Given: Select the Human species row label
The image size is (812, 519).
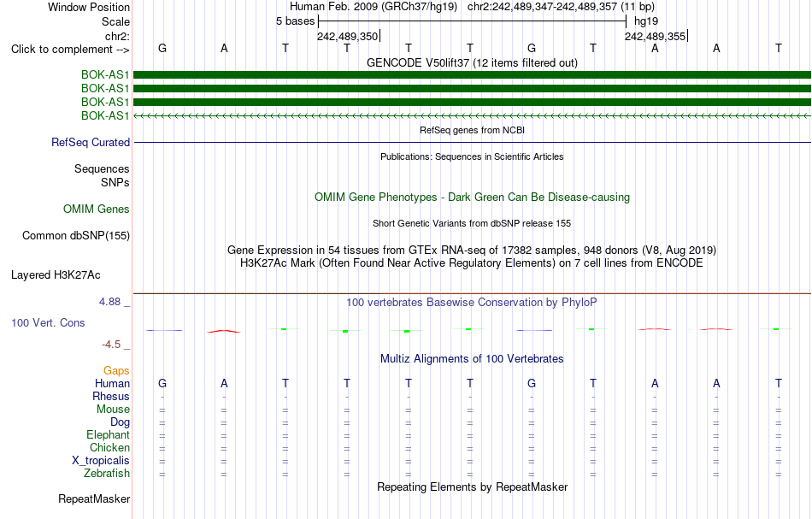Looking at the screenshot, I should click(112, 384).
